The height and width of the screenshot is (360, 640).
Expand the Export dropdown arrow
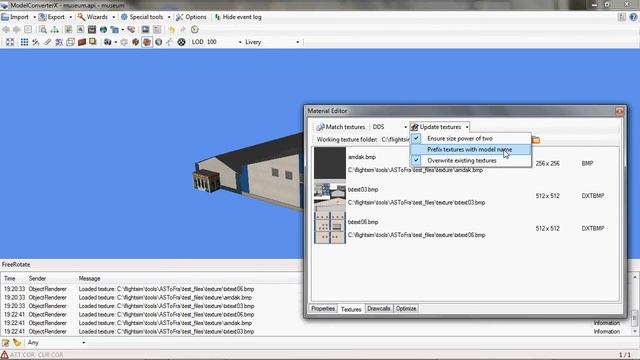pyautogui.click(x=70, y=17)
